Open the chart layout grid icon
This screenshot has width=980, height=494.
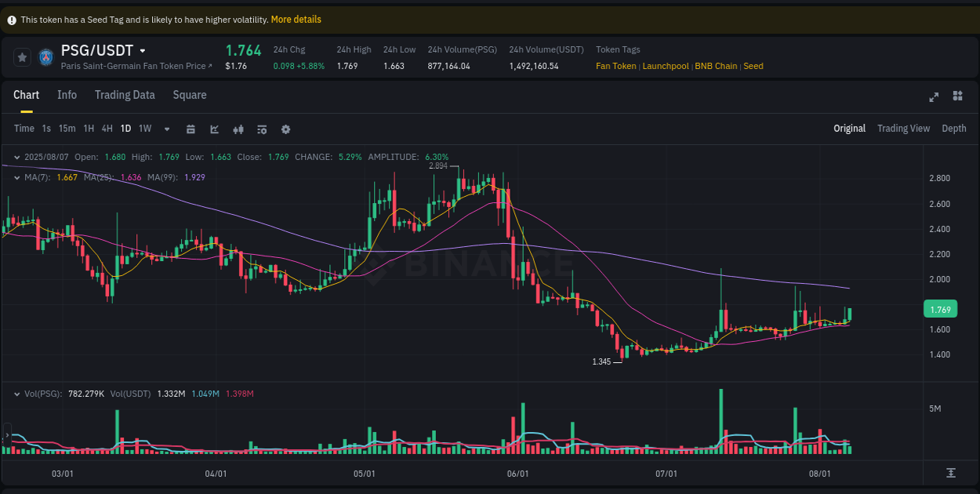tap(957, 96)
